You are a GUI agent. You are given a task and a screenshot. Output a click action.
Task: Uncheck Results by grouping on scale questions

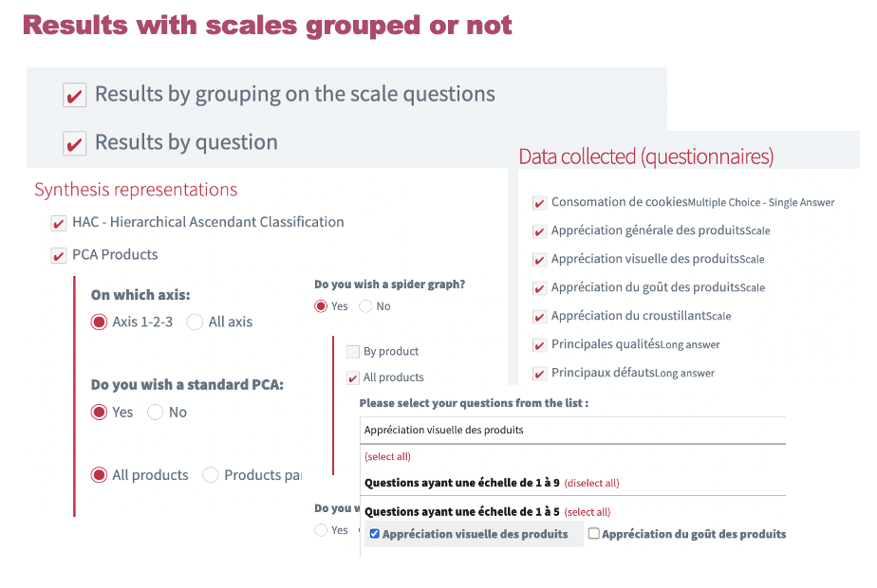point(74,95)
